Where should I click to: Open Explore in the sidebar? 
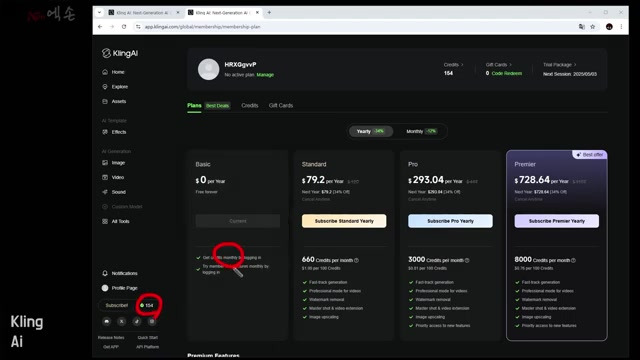click(x=115, y=87)
